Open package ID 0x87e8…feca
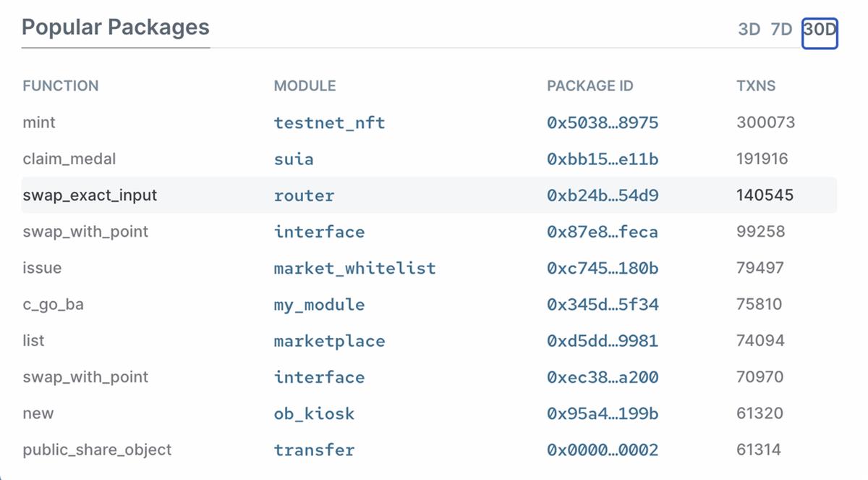This screenshot has width=868, height=480. (603, 232)
